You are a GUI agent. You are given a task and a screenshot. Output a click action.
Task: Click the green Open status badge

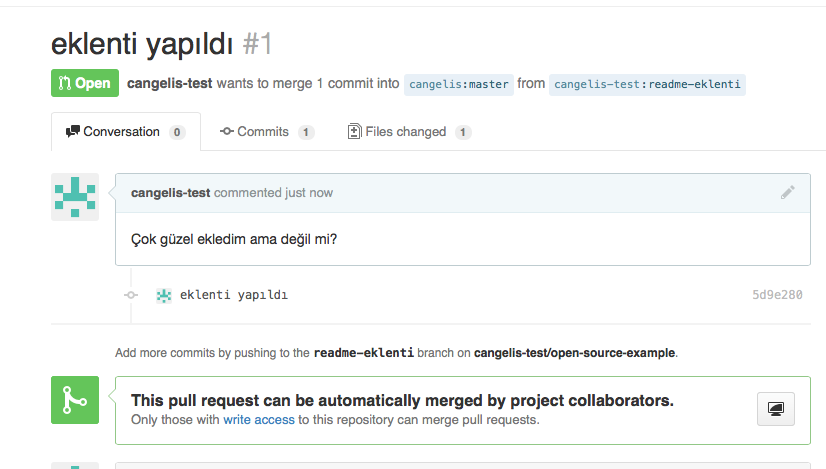click(x=85, y=83)
